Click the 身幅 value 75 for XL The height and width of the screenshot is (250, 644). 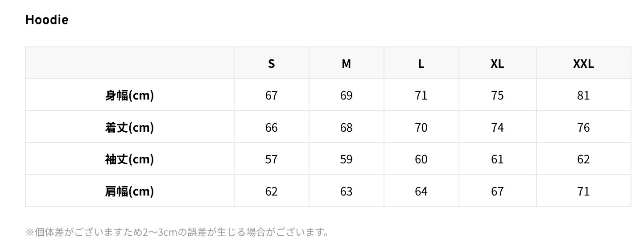pyautogui.click(x=497, y=95)
